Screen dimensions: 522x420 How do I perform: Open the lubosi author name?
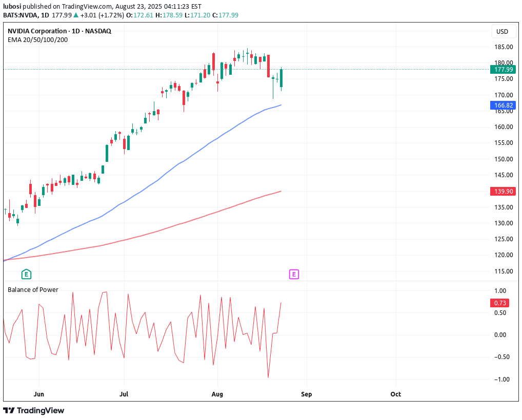12,6
